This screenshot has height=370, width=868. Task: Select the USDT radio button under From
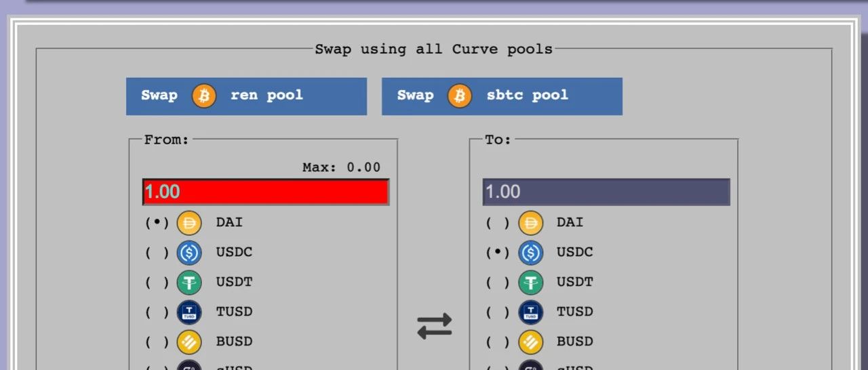pyautogui.click(x=157, y=282)
